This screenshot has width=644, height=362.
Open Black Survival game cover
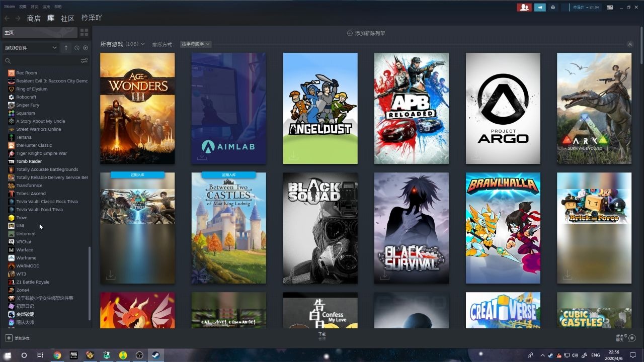(x=412, y=228)
